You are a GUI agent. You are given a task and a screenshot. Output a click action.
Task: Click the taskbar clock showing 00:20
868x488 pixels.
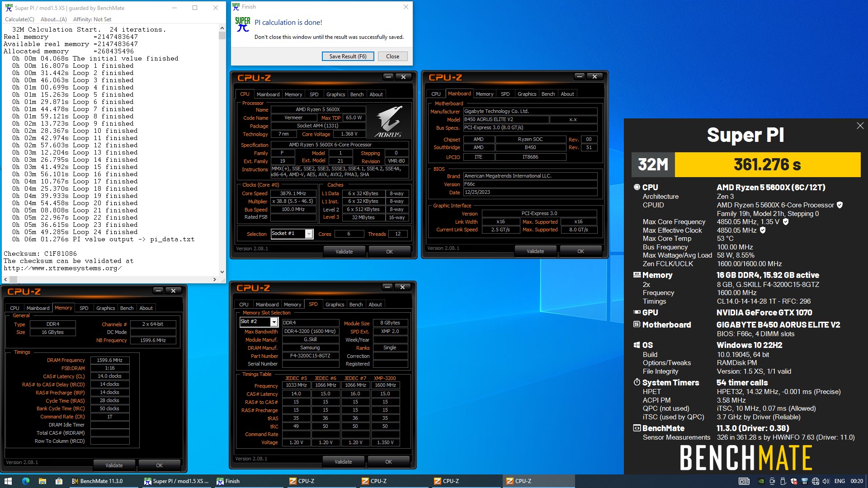tap(856, 481)
